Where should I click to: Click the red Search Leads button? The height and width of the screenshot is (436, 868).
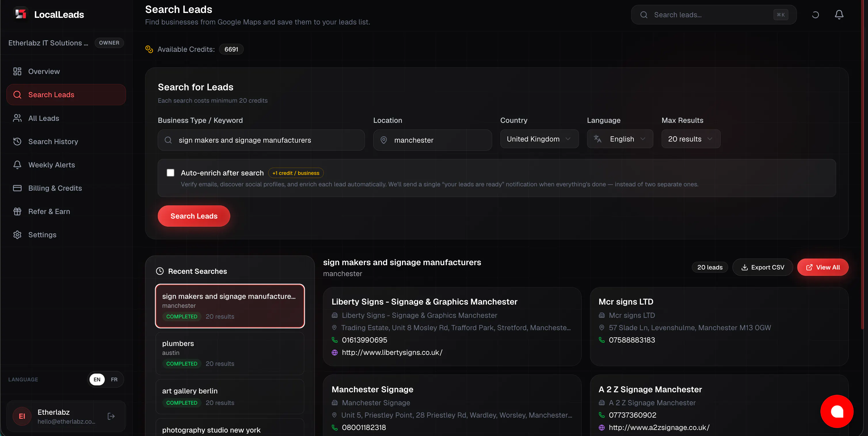click(x=194, y=216)
